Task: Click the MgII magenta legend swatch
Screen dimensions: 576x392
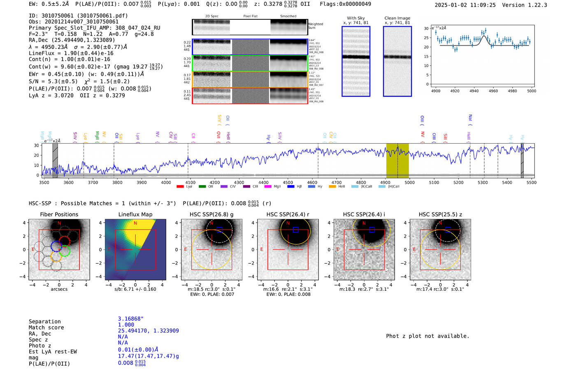Action: point(268,186)
